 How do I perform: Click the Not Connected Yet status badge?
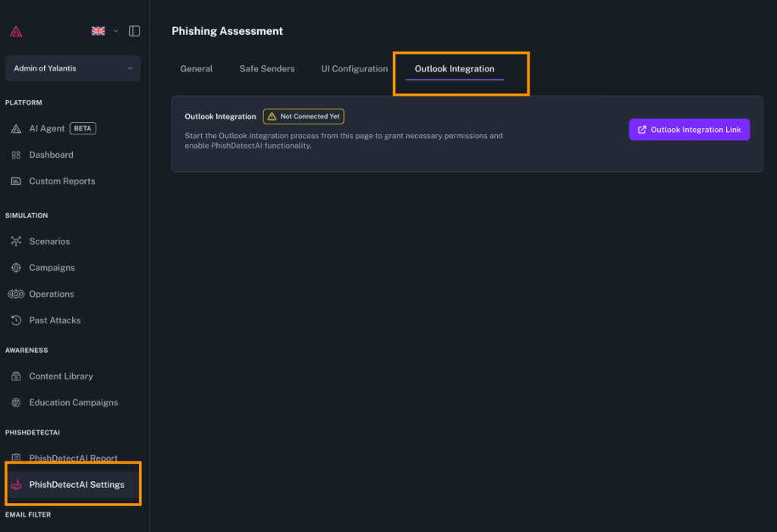click(304, 117)
